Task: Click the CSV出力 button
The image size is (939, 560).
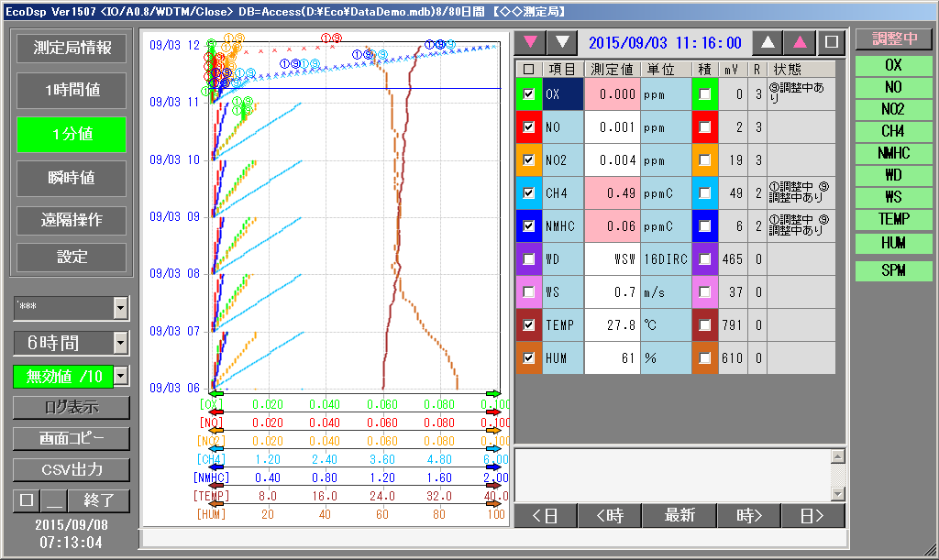Action: point(72,469)
